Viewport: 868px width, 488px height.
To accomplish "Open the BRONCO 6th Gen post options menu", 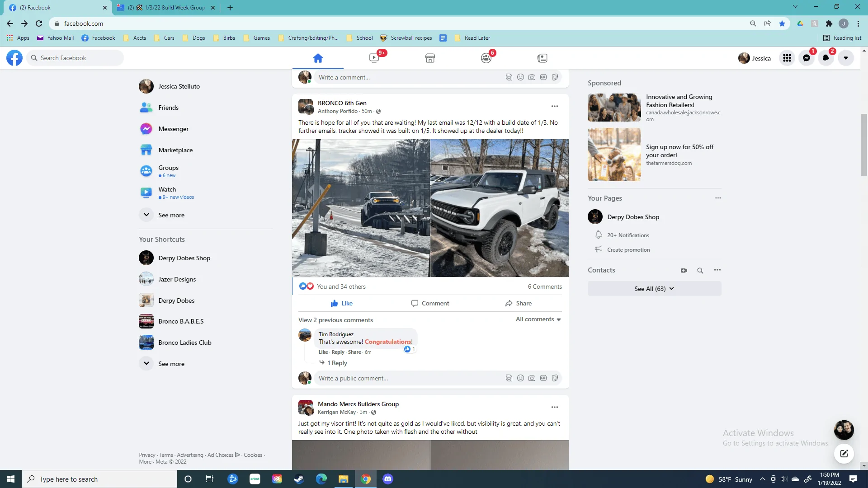I will coord(555,106).
